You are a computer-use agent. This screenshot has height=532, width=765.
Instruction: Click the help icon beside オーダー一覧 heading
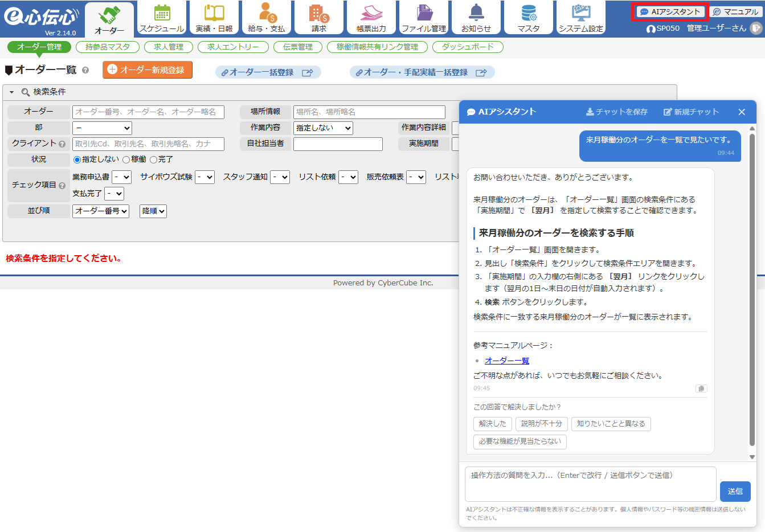tap(85, 70)
